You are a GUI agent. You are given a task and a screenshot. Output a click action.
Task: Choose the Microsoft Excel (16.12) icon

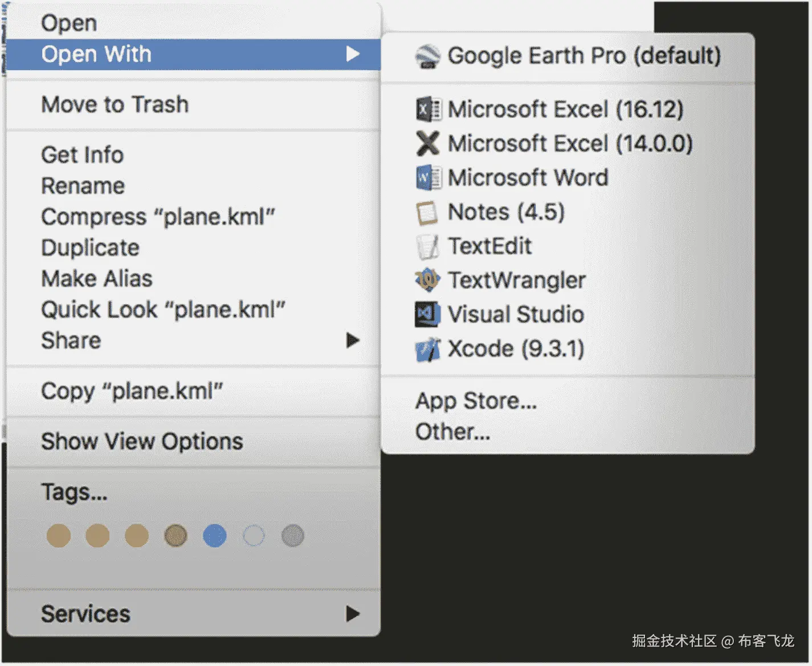pos(427,109)
